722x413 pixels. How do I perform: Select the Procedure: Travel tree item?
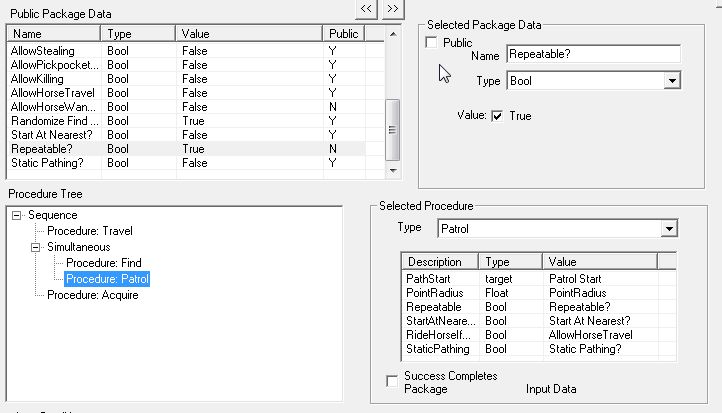(x=89, y=231)
